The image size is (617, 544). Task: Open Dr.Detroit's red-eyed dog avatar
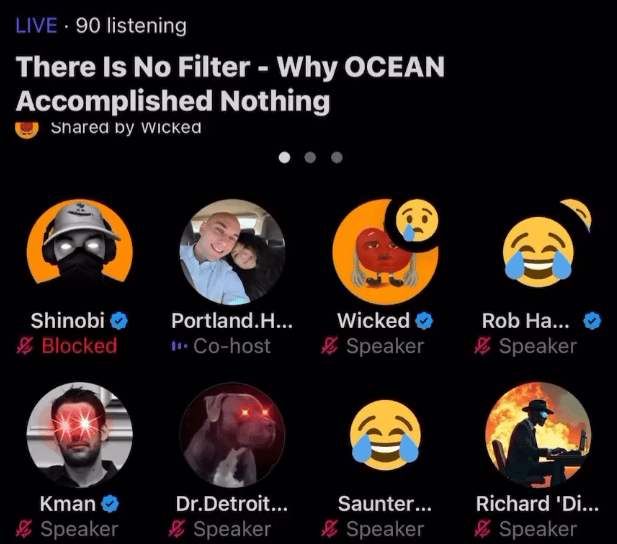coord(233,435)
